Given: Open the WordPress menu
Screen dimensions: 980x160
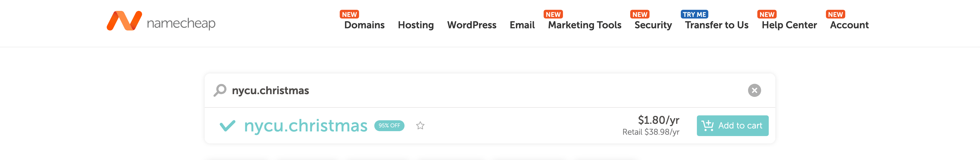Looking at the screenshot, I should [x=471, y=25].
